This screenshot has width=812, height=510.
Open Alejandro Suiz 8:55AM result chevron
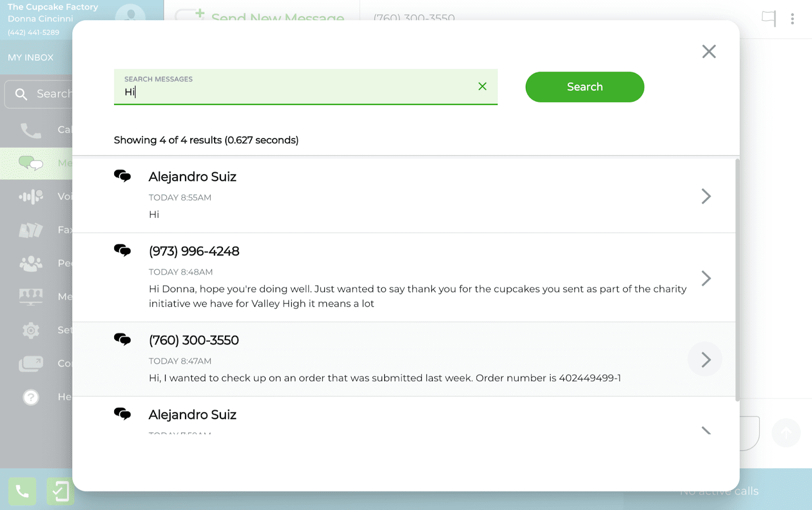pos(706,196)
